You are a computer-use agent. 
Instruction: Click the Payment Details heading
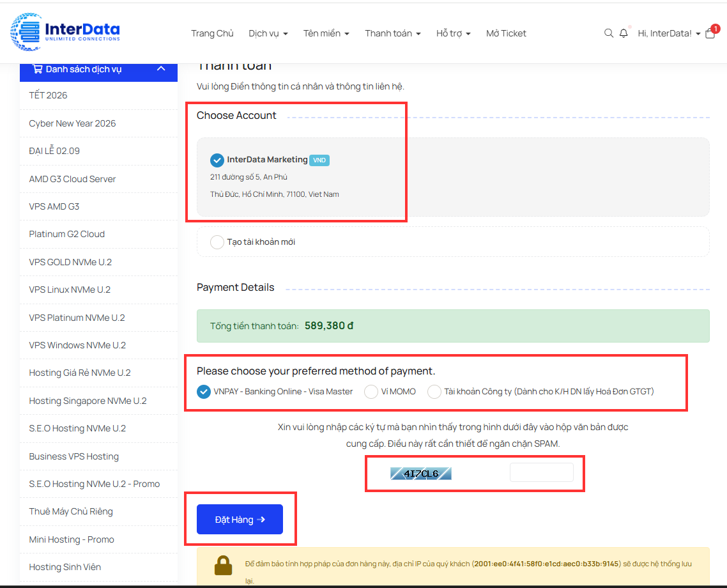[236, 288]
